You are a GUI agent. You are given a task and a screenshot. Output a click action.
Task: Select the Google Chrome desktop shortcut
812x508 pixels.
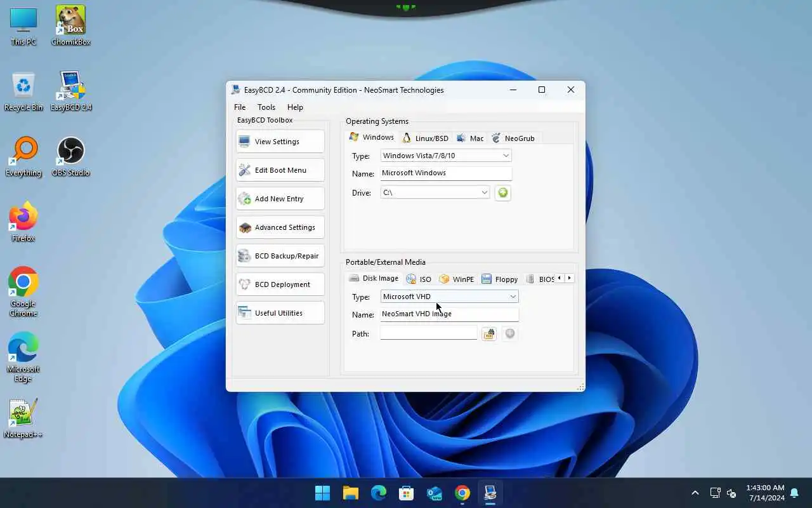(x=23, y=292)
